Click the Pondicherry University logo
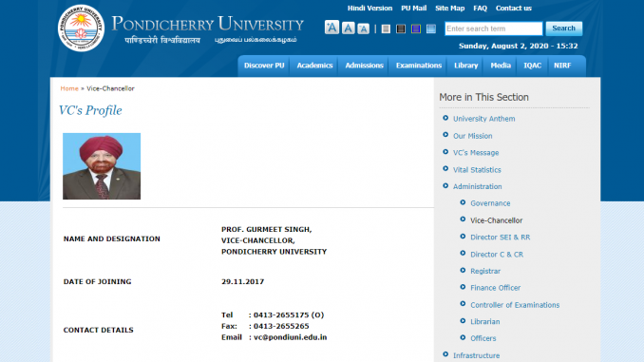Screen dimensions: 644x362 click(x=81, y=28)
